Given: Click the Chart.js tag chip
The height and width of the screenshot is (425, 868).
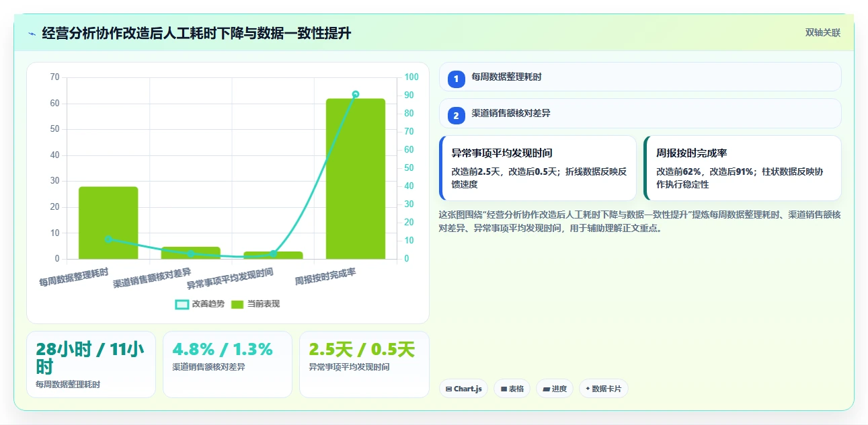Looking at the screenshot, I should (463, 389).
